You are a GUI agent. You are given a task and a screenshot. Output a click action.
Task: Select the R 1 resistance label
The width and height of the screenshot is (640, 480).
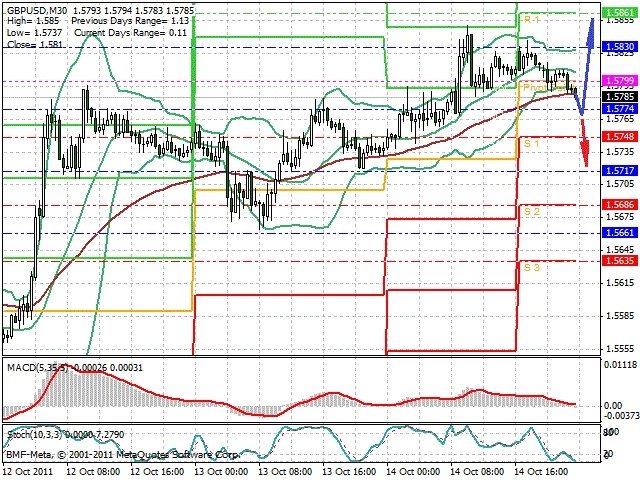(531, 20)
